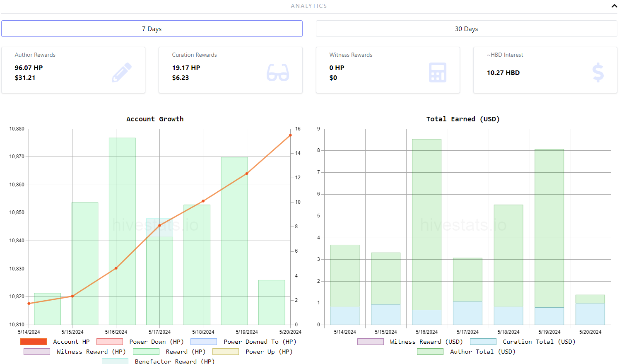This screenshot has width=619, height=364.
Task: Click the 5/17/2024 line point in Account Growth
Action: 160,225
